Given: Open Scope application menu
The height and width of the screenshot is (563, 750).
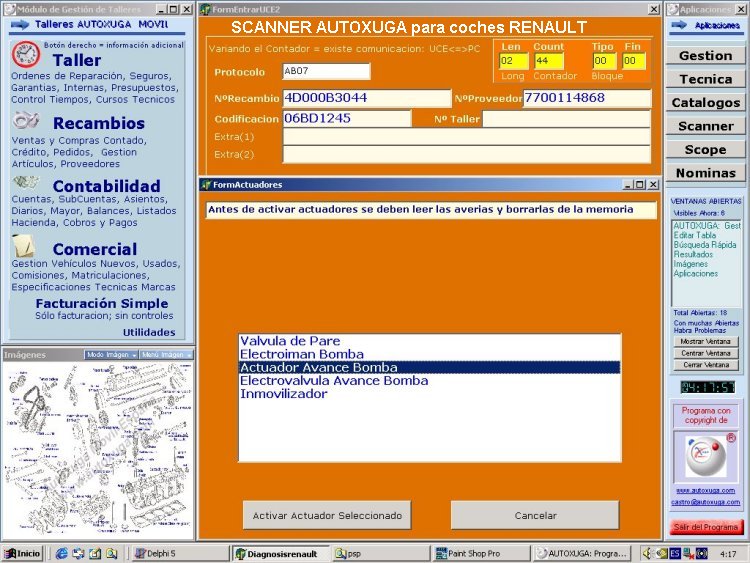Looking at the screenshot, I should coord(706,149).
